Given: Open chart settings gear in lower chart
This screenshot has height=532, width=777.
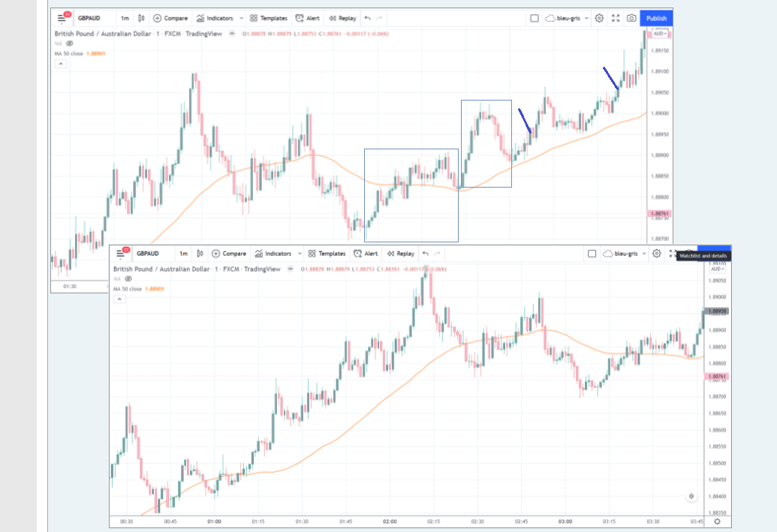Looking at the screenshot, I should pyautogui.click(x=657, y=254).
